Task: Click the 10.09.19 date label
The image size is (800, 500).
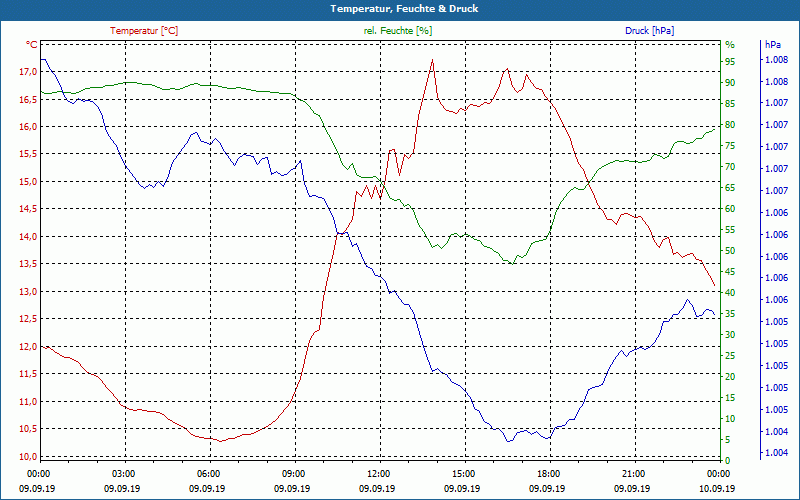Action: 717,488
